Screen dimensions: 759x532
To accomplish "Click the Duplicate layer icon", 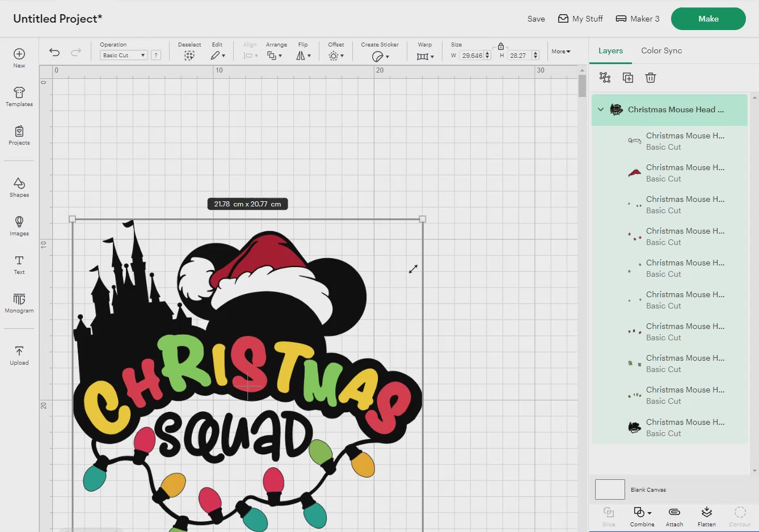I will point(628,78).
